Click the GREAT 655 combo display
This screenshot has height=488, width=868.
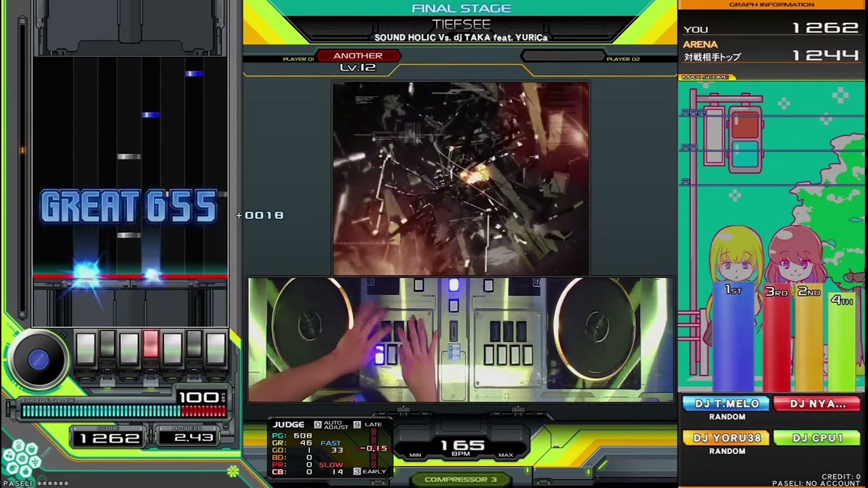(129, 207)
